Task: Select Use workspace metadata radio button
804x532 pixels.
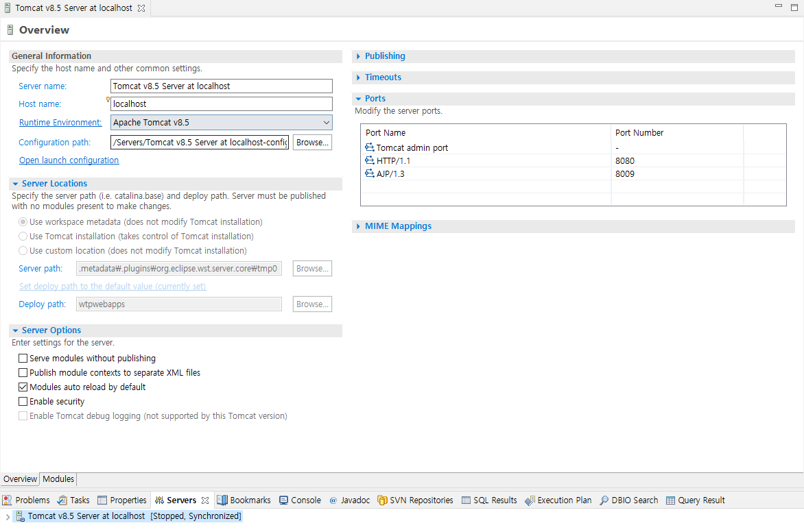Action: tap(23, 222)
